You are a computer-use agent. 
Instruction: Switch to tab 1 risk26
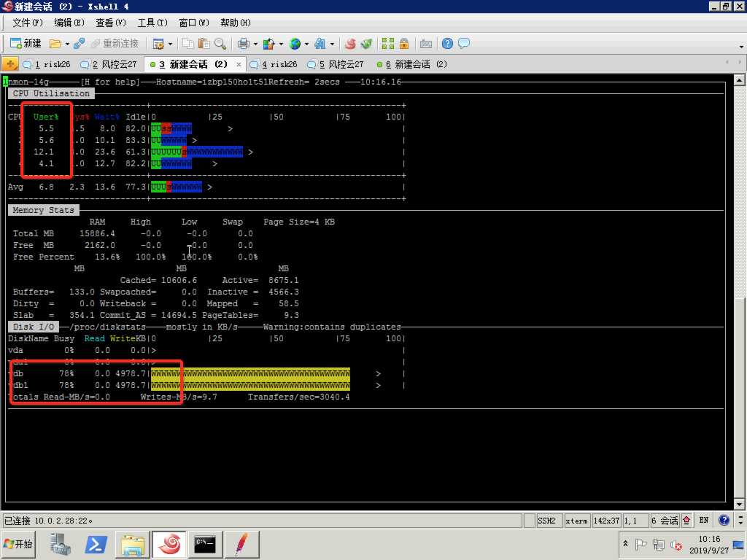[x=46, y=64]
